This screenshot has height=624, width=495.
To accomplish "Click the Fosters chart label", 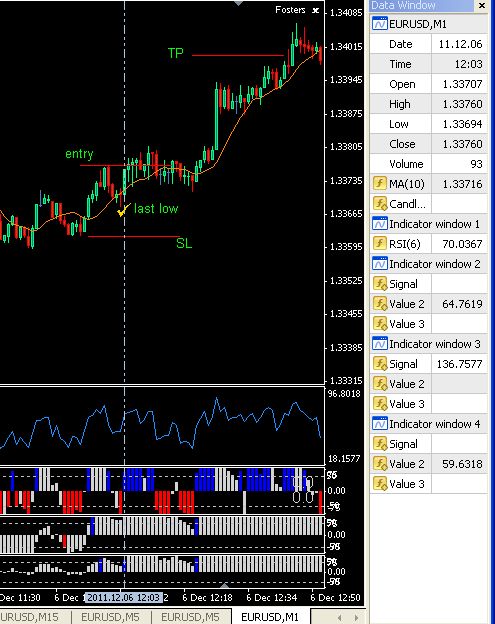I will coord(290,10).
